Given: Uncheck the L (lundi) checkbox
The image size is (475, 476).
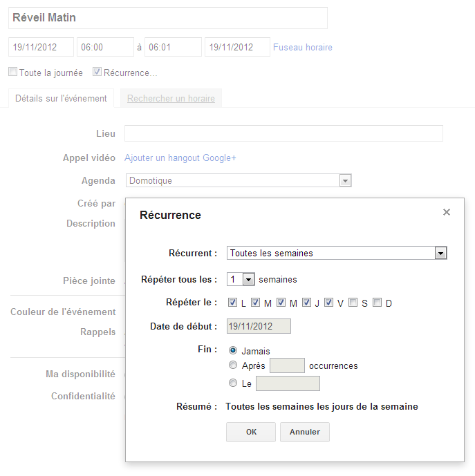Looking at the screenshot, I should [232, 303].
